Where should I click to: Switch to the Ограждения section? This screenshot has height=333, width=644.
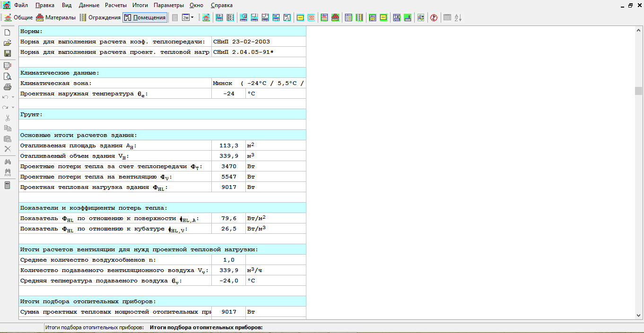100,17
